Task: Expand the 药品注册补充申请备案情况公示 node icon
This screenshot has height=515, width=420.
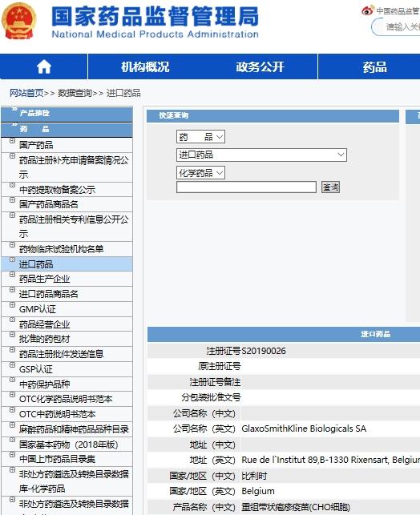Action: 12,156
